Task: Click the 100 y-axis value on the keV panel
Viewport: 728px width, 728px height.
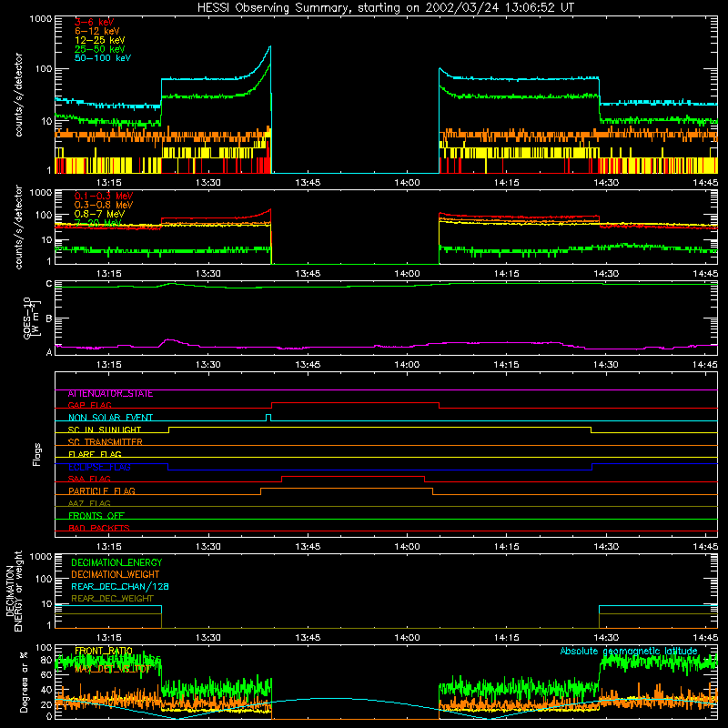Action: 43,69
